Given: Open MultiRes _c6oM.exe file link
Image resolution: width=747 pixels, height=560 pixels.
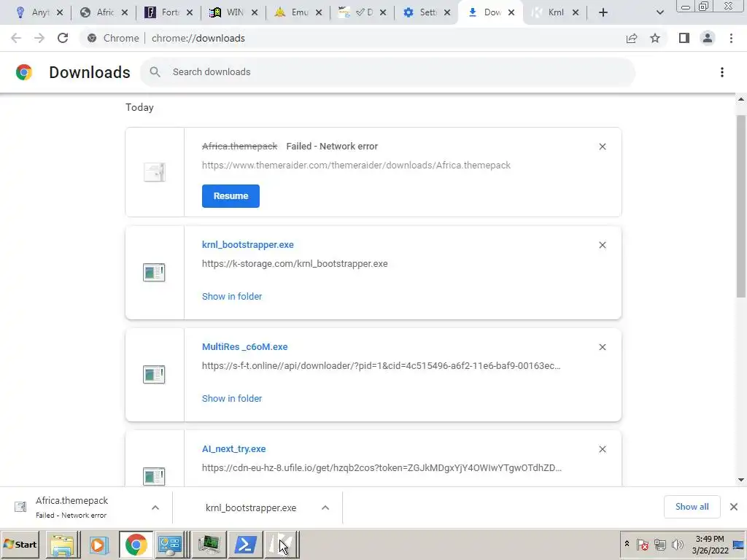Looking at the screenshot, I should coord(245,346).
